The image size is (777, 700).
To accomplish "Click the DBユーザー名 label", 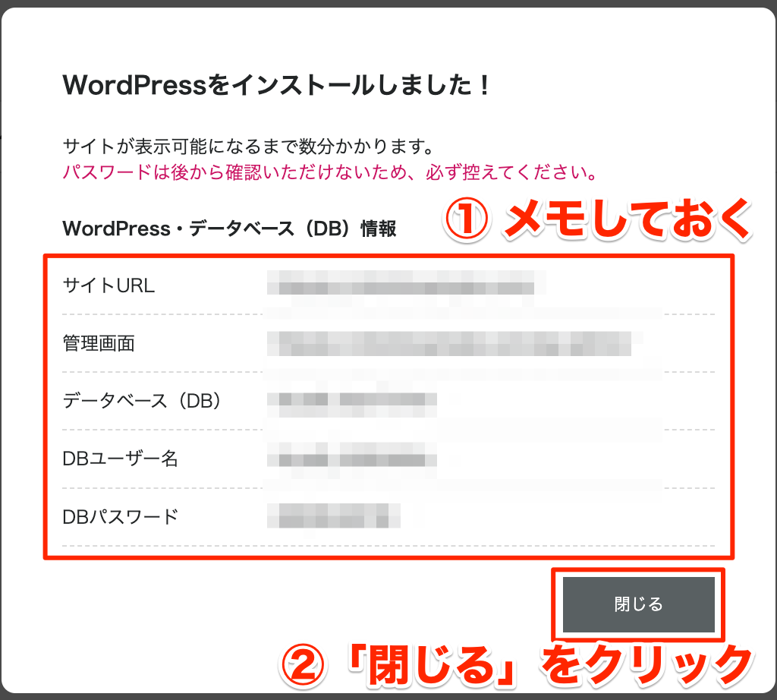I will (120, 459).
